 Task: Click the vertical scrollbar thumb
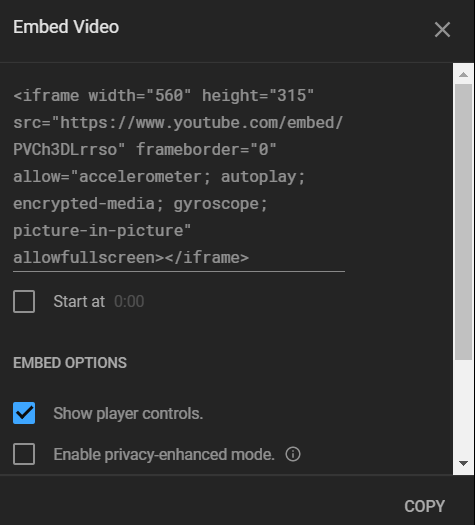463,222
